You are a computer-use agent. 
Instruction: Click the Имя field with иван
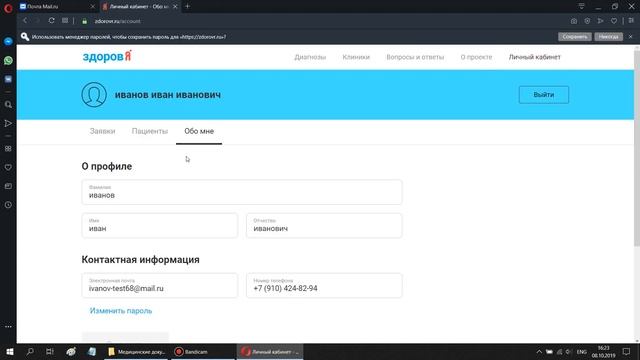pos(160,225)
